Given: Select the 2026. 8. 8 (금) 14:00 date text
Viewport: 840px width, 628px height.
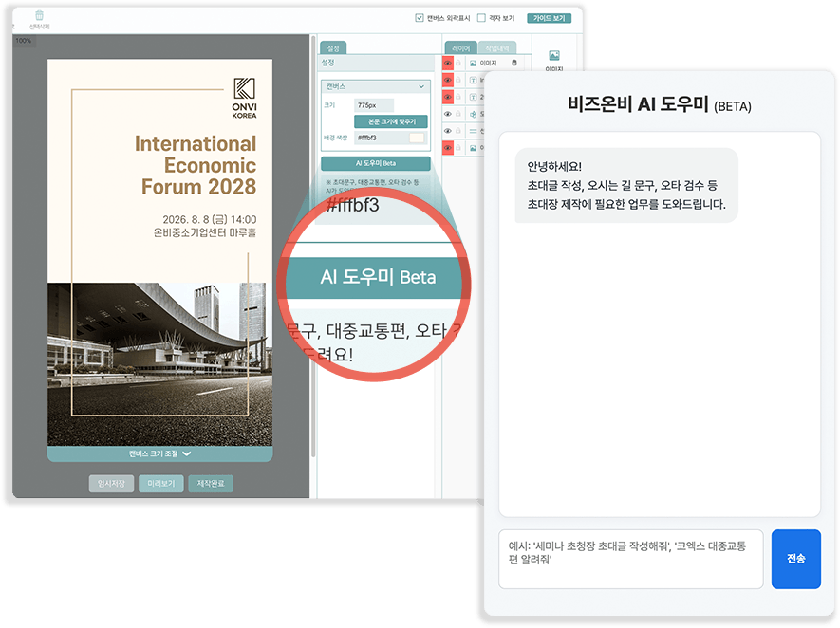Looking at the screenshot, I should click(210, 219).
